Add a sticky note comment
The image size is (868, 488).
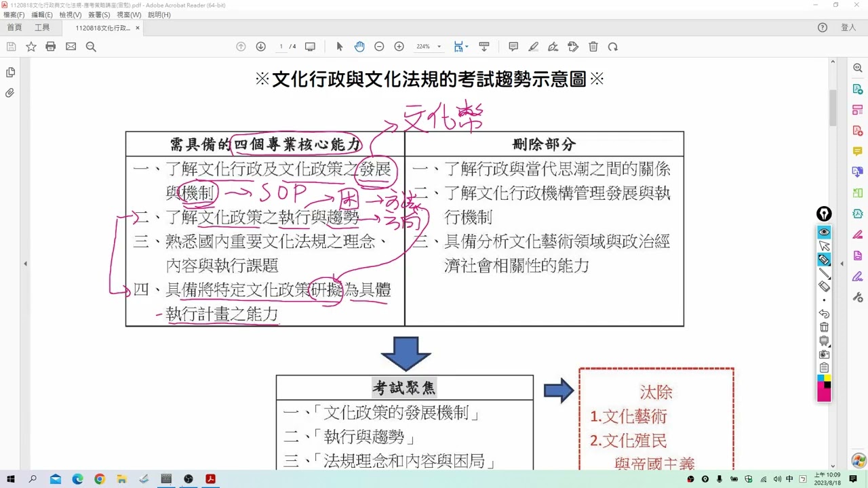tap(513, 47)
